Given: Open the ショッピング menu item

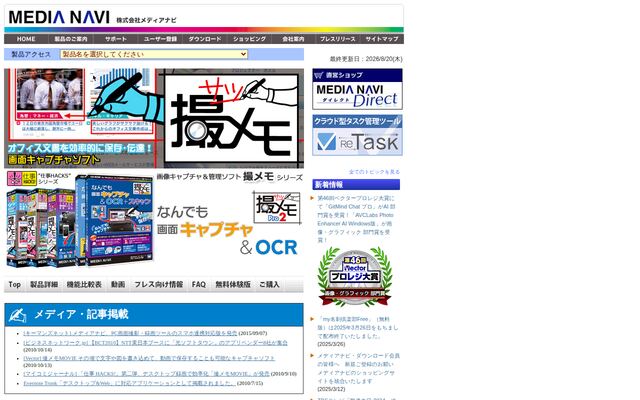Looking at the screenshot, I should pos(249,39).
